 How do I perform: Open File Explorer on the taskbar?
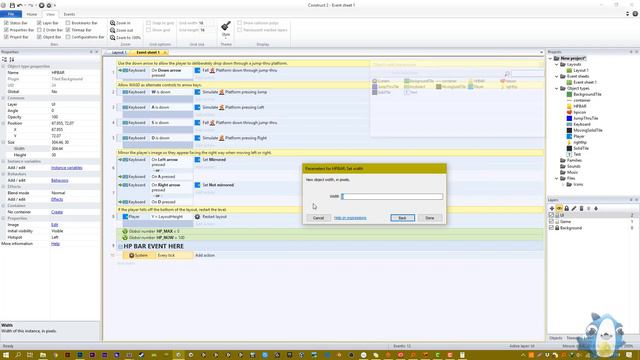(43, 355)
